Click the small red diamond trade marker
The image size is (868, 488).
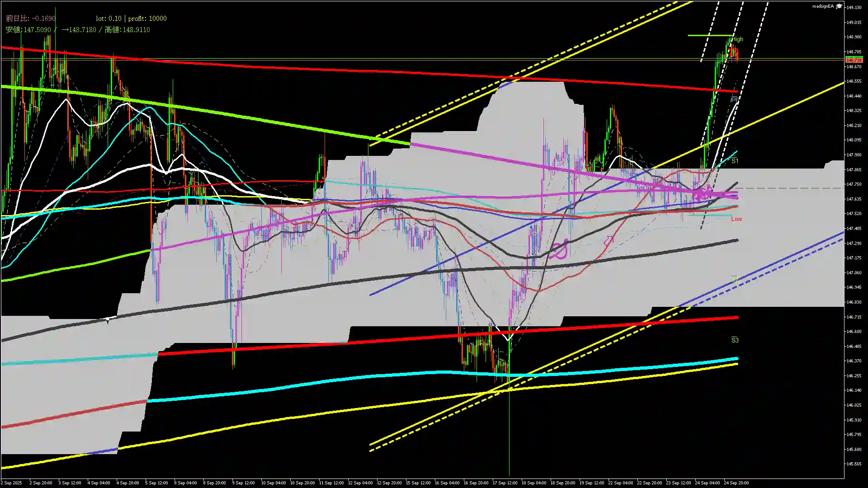tap(535, 233)
